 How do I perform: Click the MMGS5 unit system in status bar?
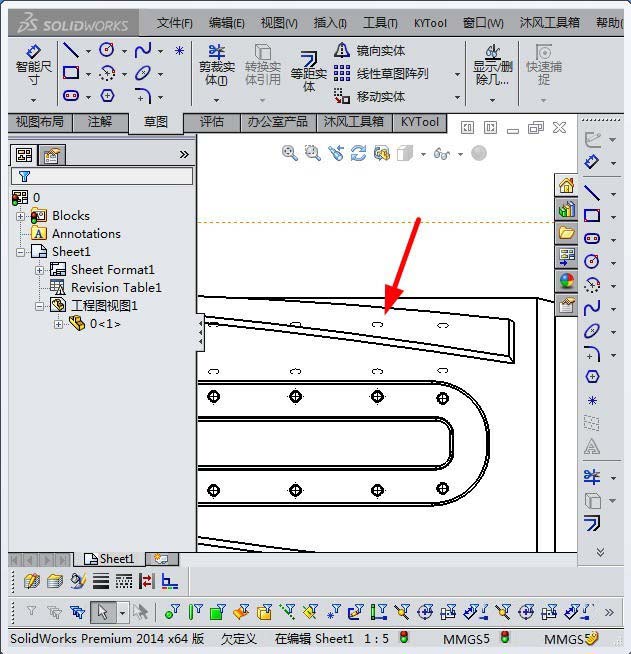[x=466, y=639]
